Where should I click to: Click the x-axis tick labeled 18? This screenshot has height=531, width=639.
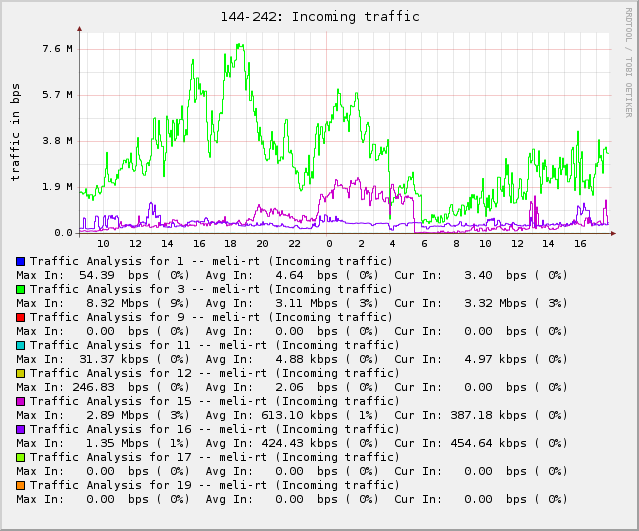pos(231,243)
